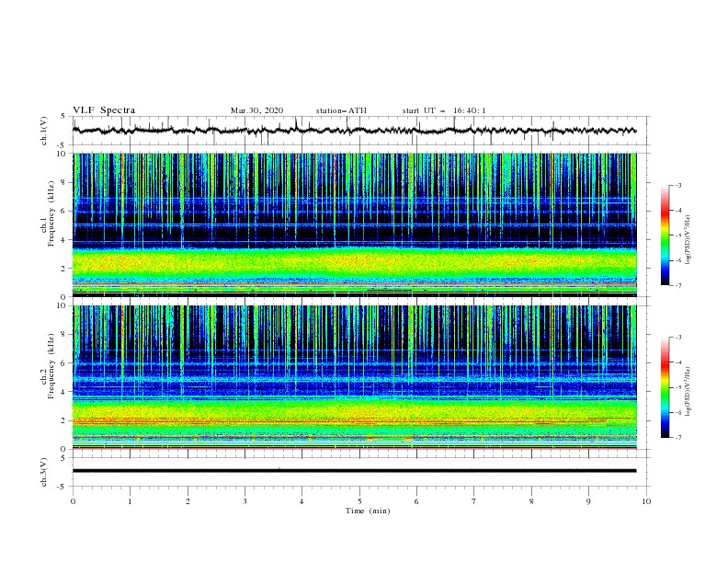Click the ch.1 voltage waveform trace
This screenshot has width=728, height=563.
point(355,131)
